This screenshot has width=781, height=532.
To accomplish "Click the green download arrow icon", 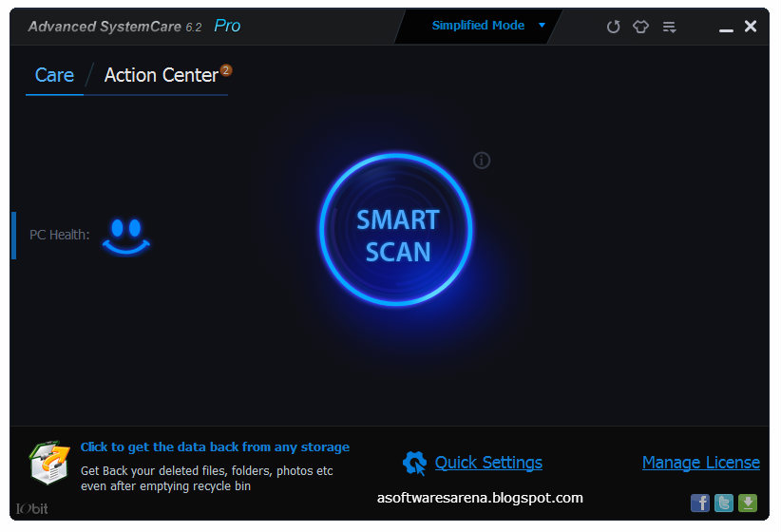I will pyautogui.click(x=747, y=503).
